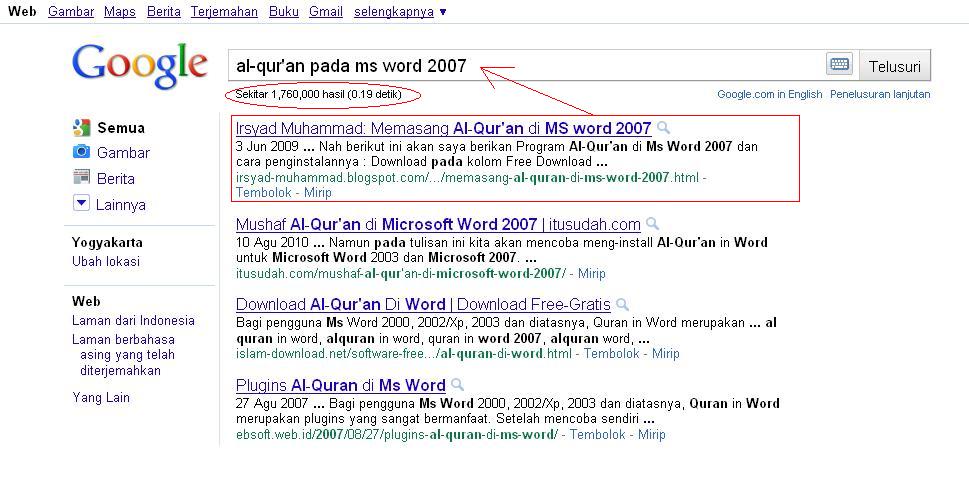Open Penelusuran lanjutan advanced search link

tap(880, 94)
